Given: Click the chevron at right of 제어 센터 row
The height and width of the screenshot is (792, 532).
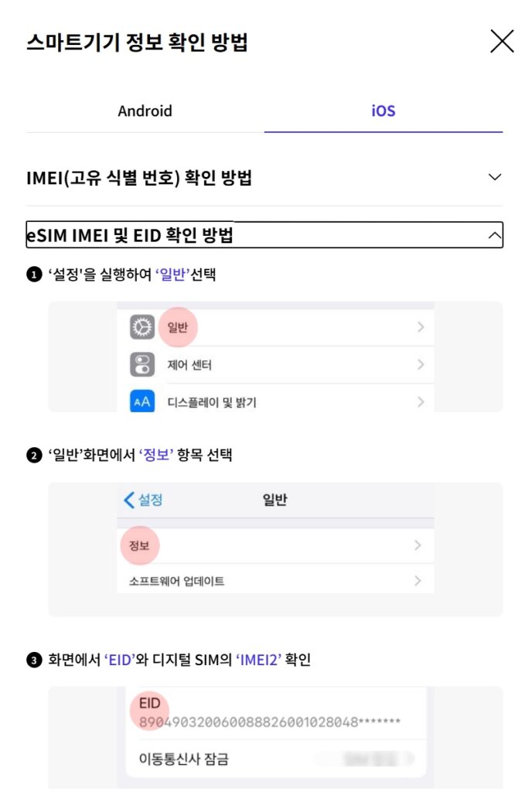Looking at the screenshot, I should click(421, 364).
